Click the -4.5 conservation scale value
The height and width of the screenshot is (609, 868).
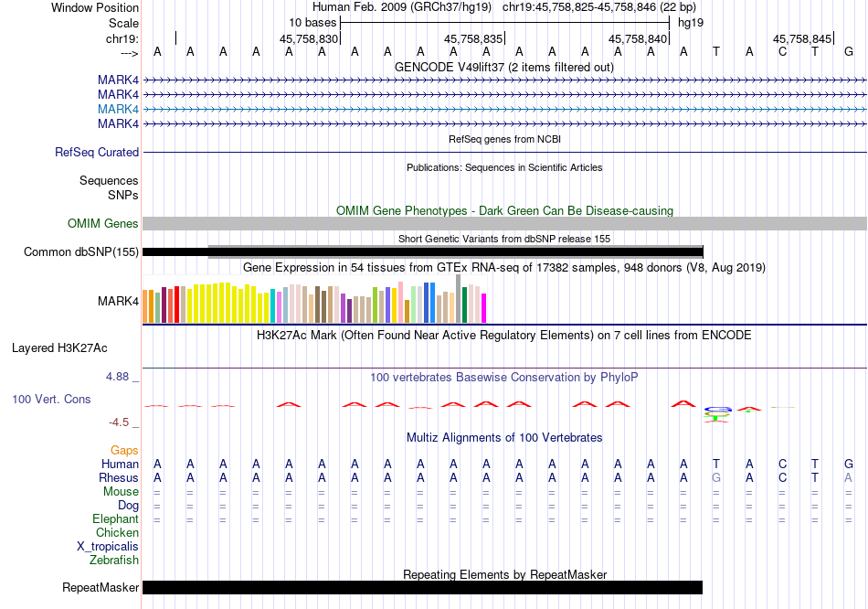(x=119, y=422)
